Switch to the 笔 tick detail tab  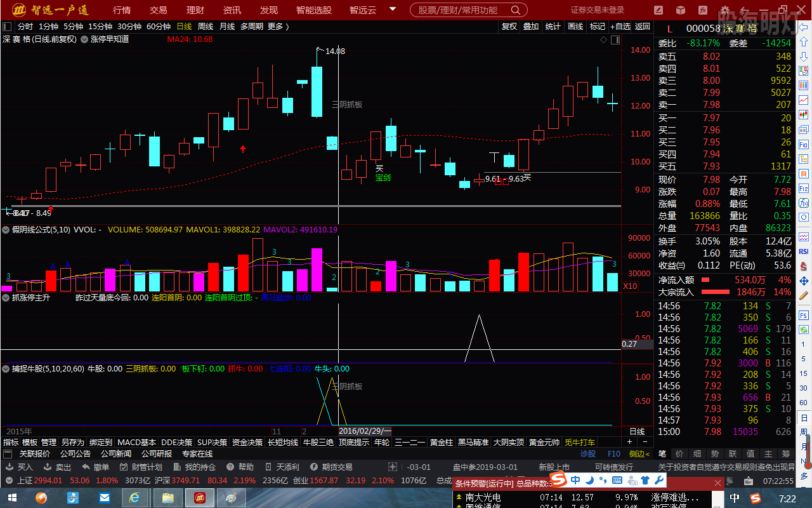[662, 454]
